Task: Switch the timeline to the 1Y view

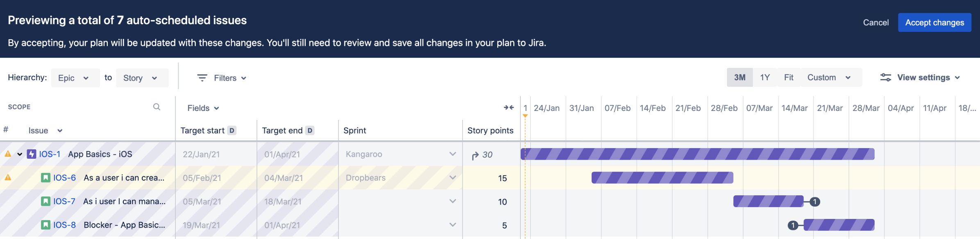Action: coord(764,78)
